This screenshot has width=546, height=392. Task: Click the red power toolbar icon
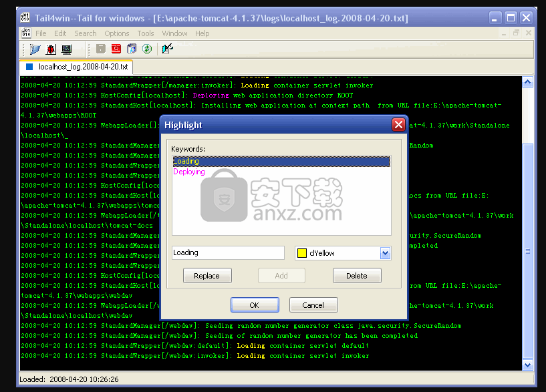[116, 49]
